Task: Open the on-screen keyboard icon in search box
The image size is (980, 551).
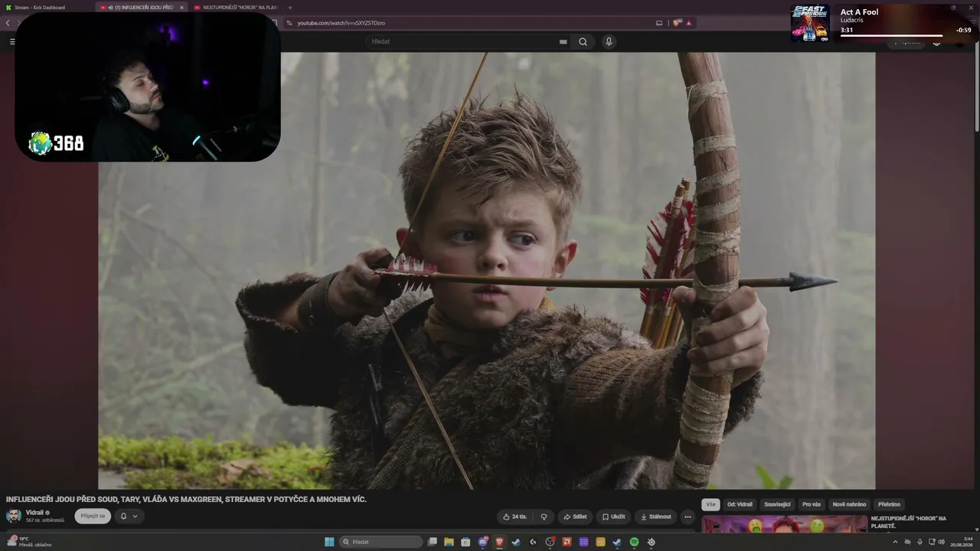Action: point(563,41)
